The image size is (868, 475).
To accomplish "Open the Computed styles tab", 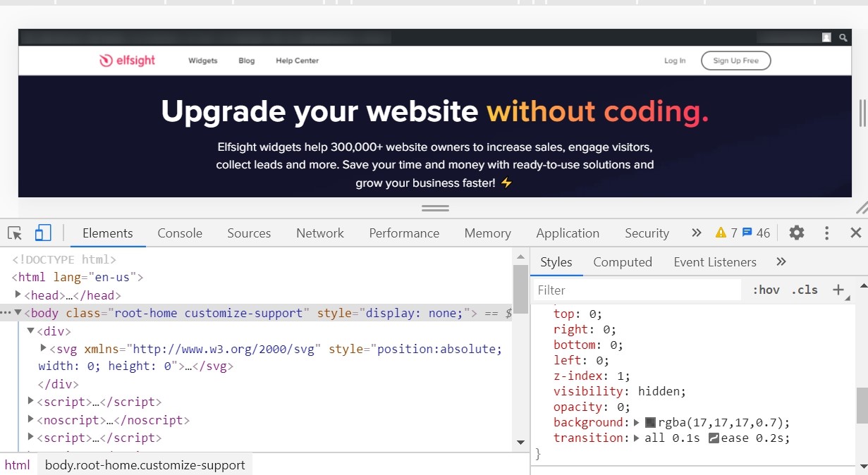I will point(622,262).
